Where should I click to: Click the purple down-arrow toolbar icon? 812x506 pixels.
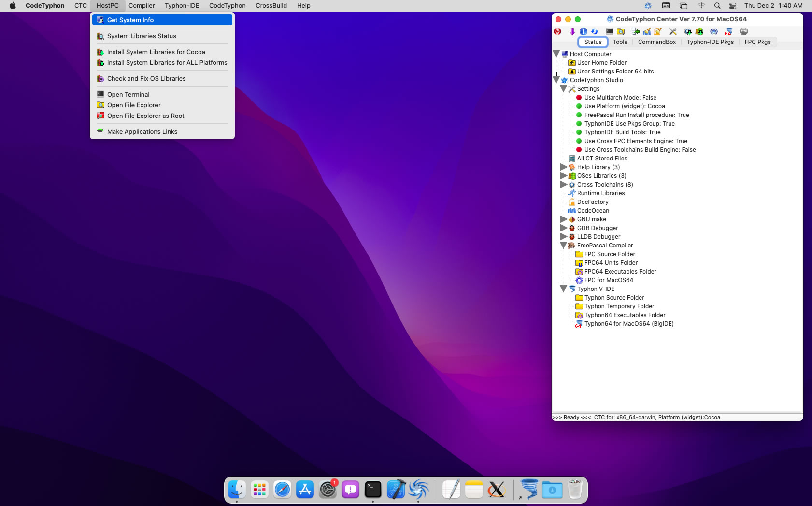[x=572, y=31]
